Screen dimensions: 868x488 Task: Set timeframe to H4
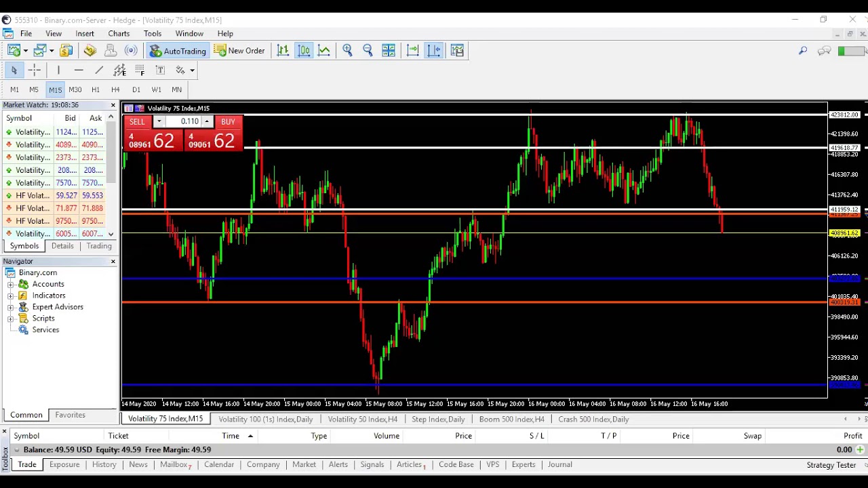[x=115, y=89]
